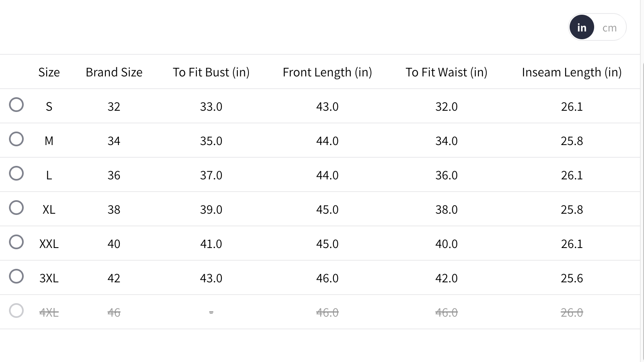Click the XXL size label
644x362 pixels.
(49, 244)
